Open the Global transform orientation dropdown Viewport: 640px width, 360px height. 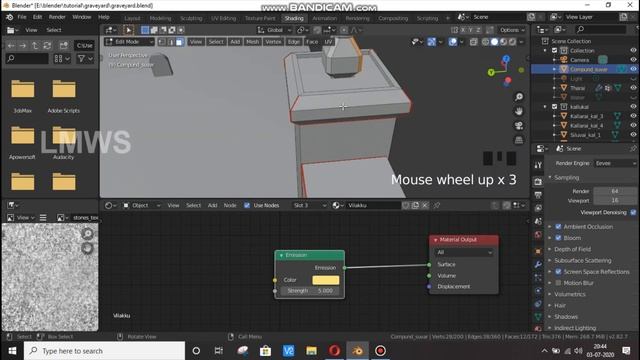tap(274, 30)
